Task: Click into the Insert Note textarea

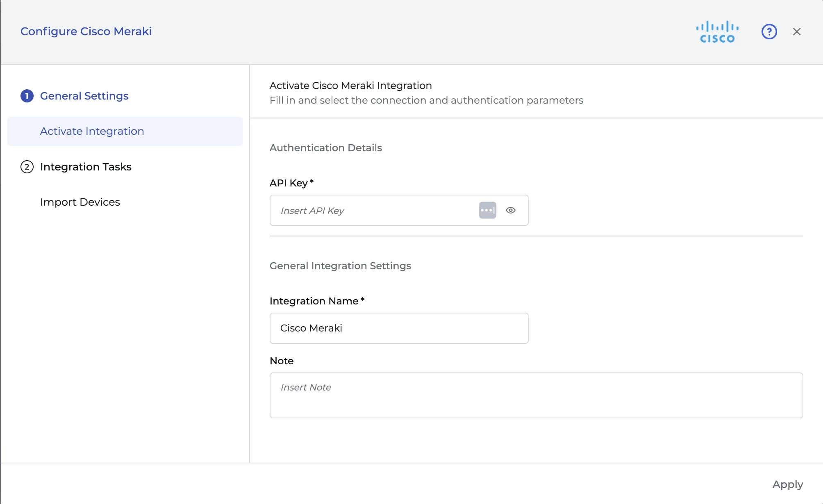Action: pos(536,395)
